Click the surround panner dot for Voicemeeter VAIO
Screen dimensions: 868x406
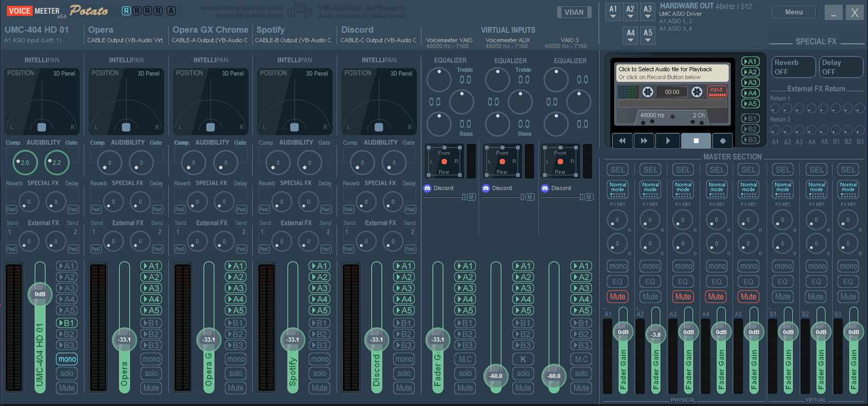(444, 162)
